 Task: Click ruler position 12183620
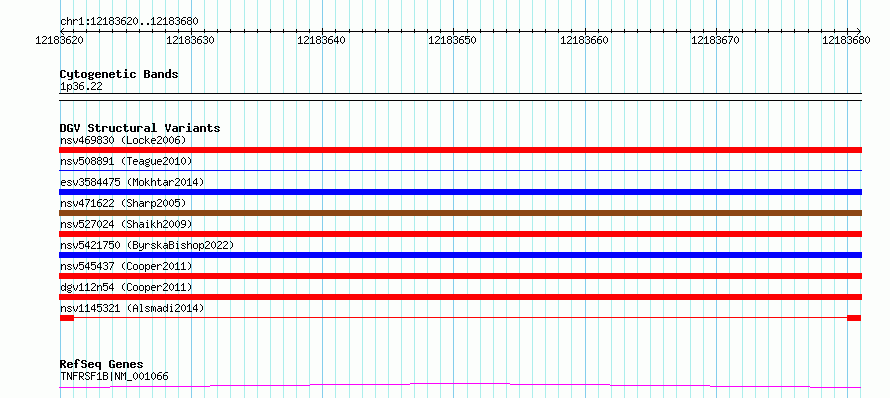60,40
